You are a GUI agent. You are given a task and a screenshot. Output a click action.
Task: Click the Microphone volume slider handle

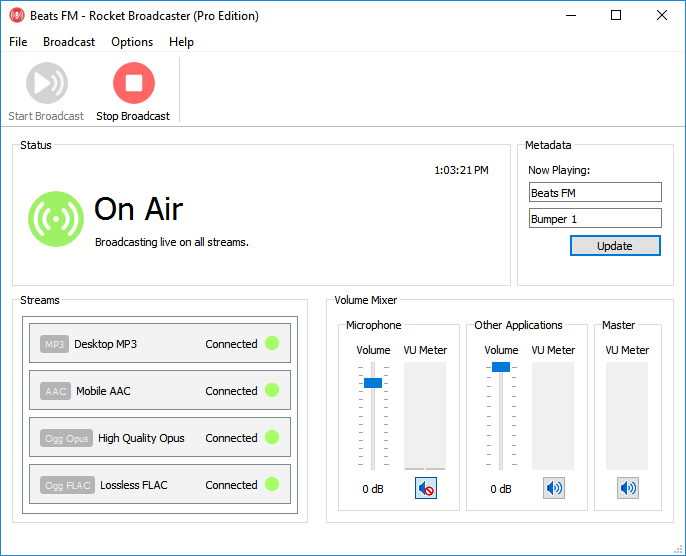[373, 383]
